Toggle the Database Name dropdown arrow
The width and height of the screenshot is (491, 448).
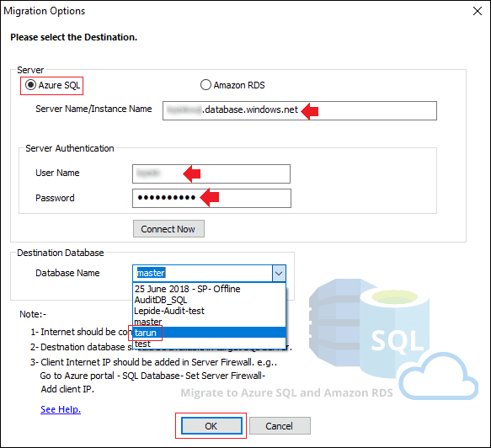pyautogui.click(x=279, y=274)
